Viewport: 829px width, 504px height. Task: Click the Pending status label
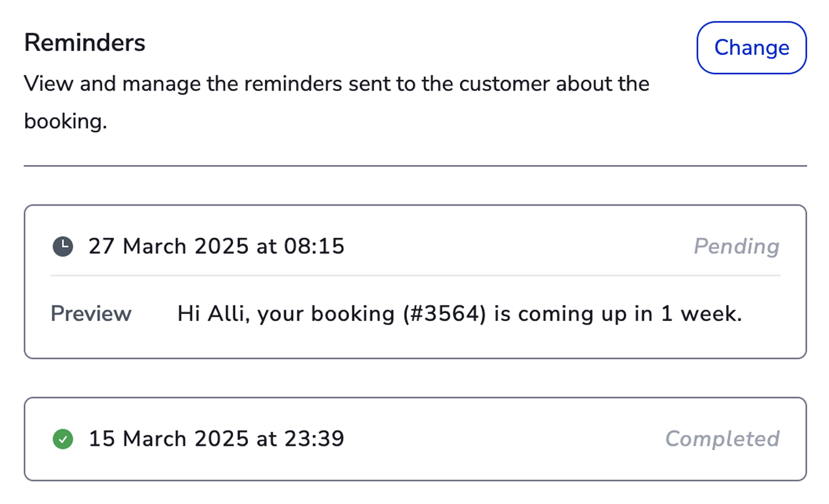coord(736,246)
